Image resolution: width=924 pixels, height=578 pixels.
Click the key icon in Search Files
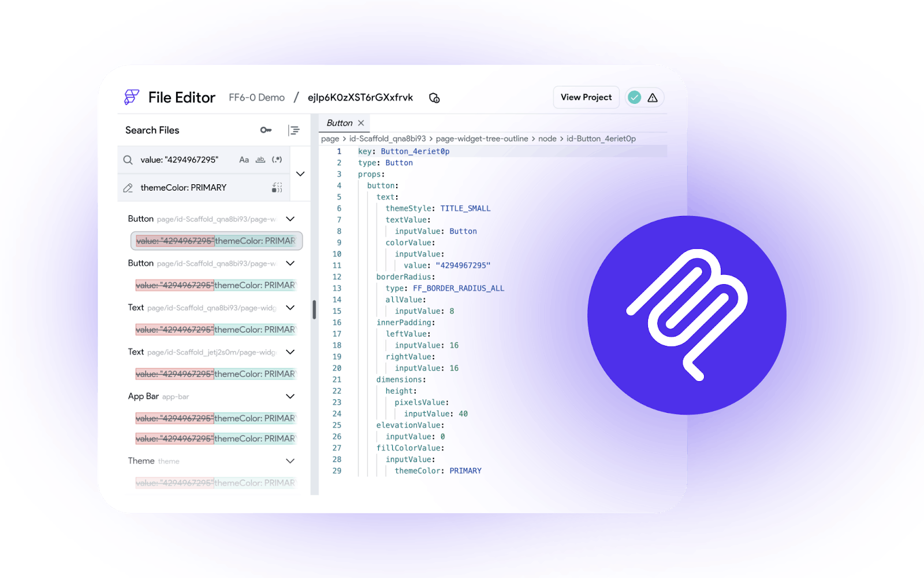pyautogui.click(x=266, y=130)
